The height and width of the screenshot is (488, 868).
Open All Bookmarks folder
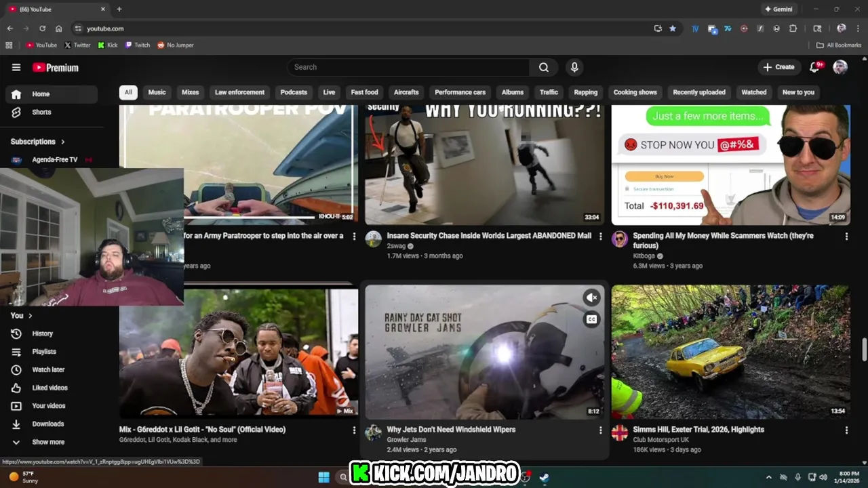(x=839, y=45)
